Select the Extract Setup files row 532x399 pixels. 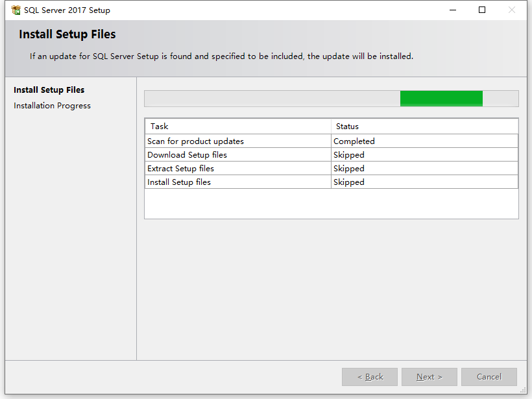[332, 168]
